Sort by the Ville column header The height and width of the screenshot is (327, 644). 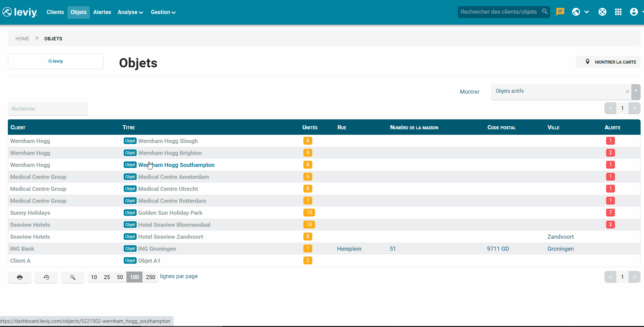[x=553, y=127]
